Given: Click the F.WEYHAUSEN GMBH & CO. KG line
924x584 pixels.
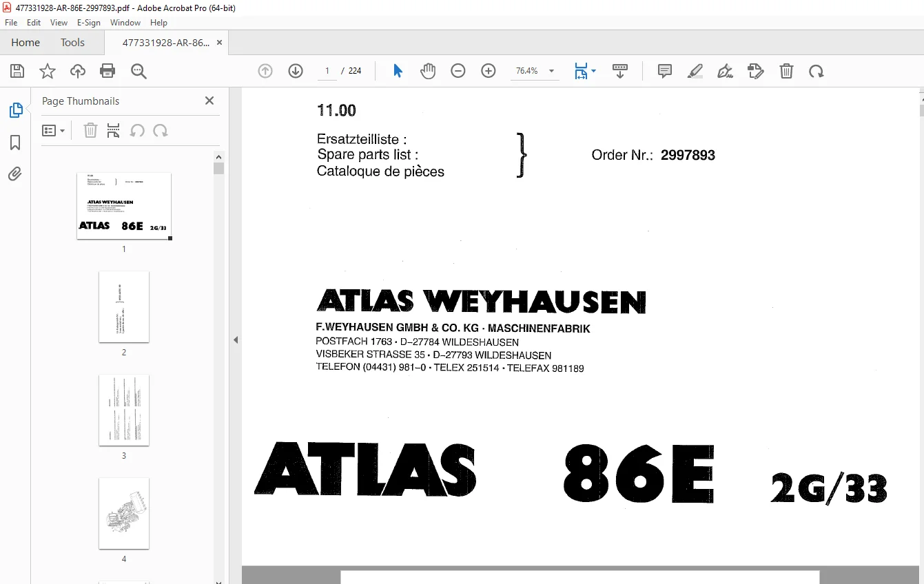Looking at the screenshot, I should coord(453,328).
